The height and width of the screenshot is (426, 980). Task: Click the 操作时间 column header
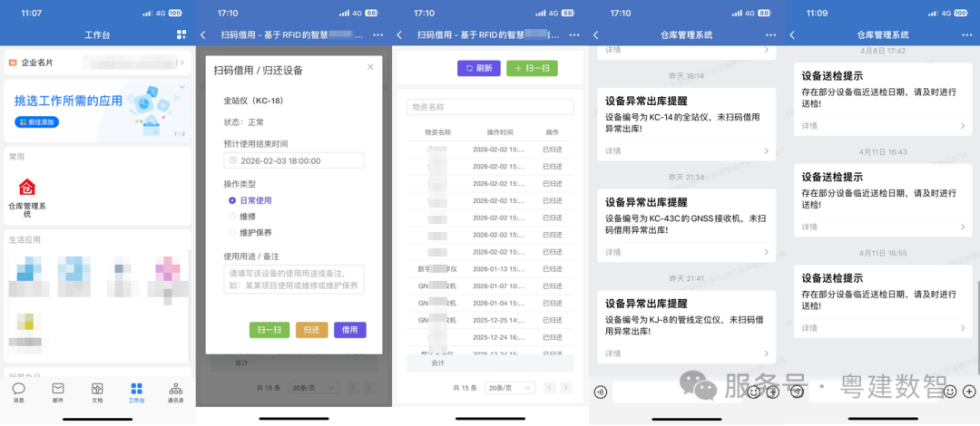pos(500,132)
